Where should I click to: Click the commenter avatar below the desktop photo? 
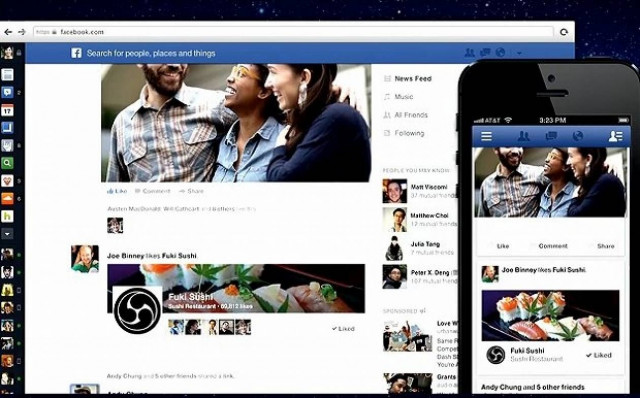pos(115,225)
